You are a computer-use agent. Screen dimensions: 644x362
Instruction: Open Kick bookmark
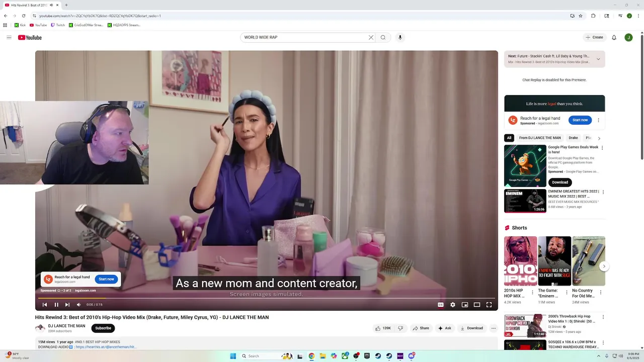coord(20,25)
